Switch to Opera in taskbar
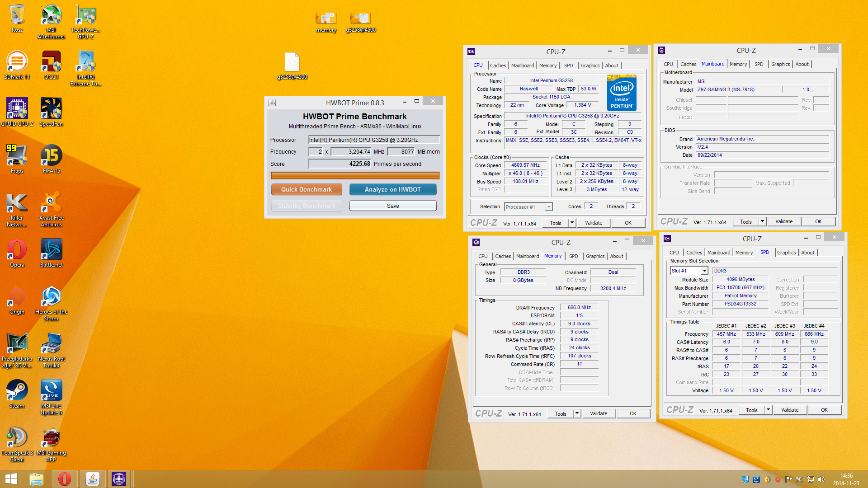The height and width of the screenshot is (488, 868). [65, 479]
